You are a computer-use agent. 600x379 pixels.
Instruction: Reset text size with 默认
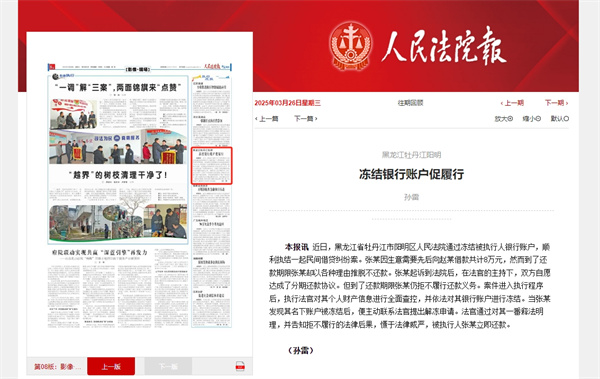tap(560, 119)
